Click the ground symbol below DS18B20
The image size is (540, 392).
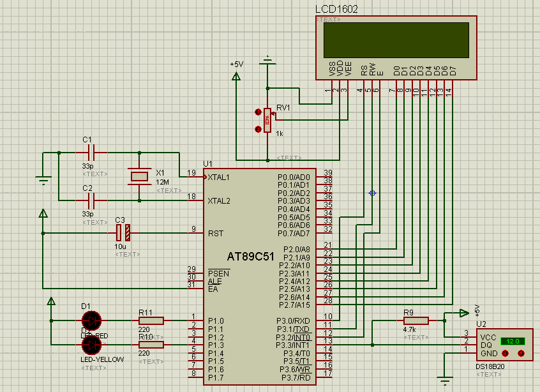pos(444,381)
